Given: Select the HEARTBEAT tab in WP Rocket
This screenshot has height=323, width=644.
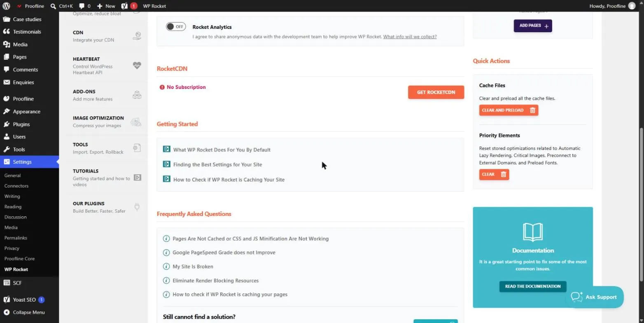Looking at the screenshot, I should pos(106,65).
